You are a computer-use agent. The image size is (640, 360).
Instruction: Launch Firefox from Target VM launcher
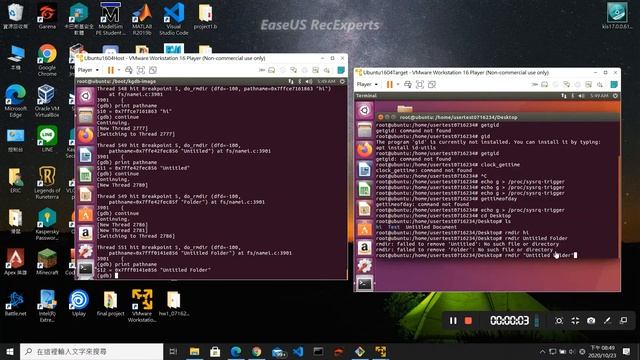point(364,150)
